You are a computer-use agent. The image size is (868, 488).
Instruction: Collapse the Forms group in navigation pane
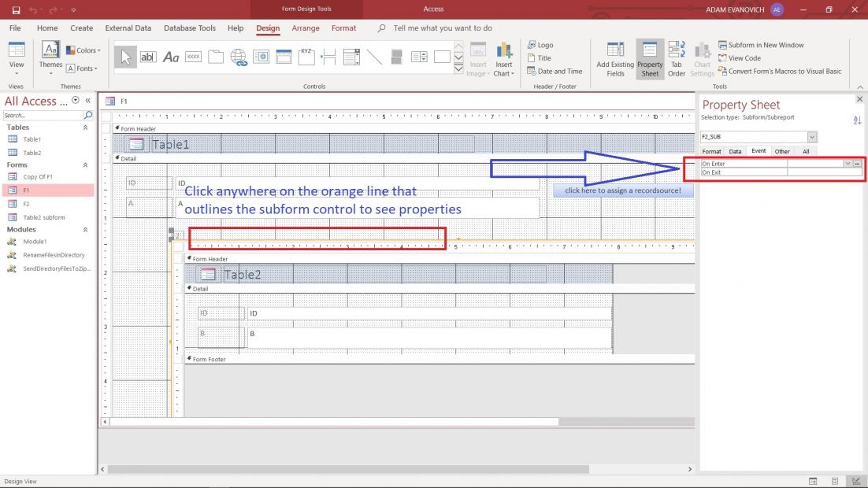(x=85, y=165)
